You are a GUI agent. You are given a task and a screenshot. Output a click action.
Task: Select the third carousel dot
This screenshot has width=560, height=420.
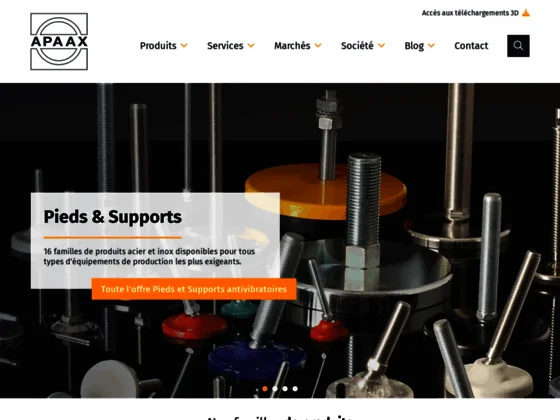(285, 389)
